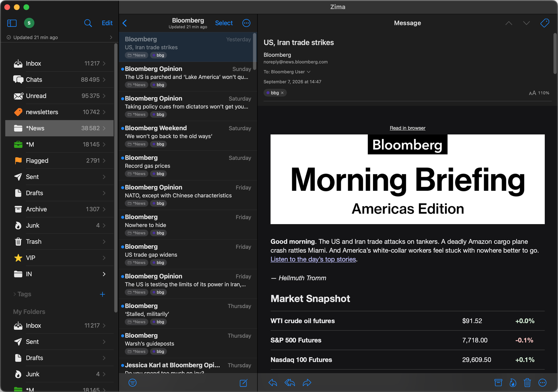Image resolution: width=558 pixels, height=392 pixels.
Task: Expand the Drafts chevron under My Folders
Action: (104, 358)
